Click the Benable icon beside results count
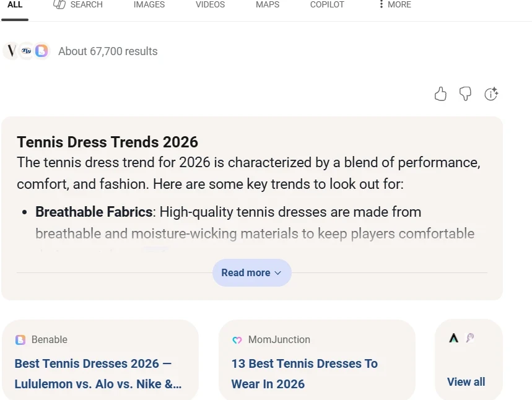Image resolution: width=532 pixels, height=400 pixels. [x=41, y=51]
